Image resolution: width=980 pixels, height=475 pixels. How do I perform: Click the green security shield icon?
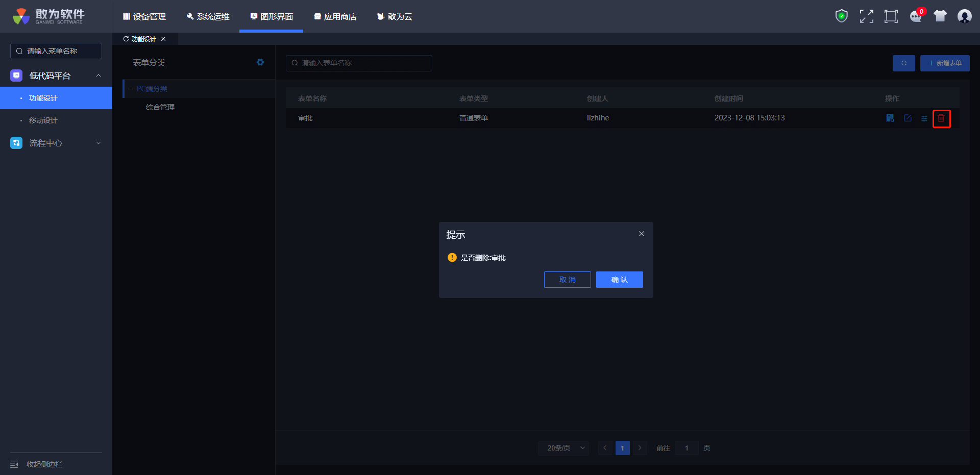click(841, 16)
